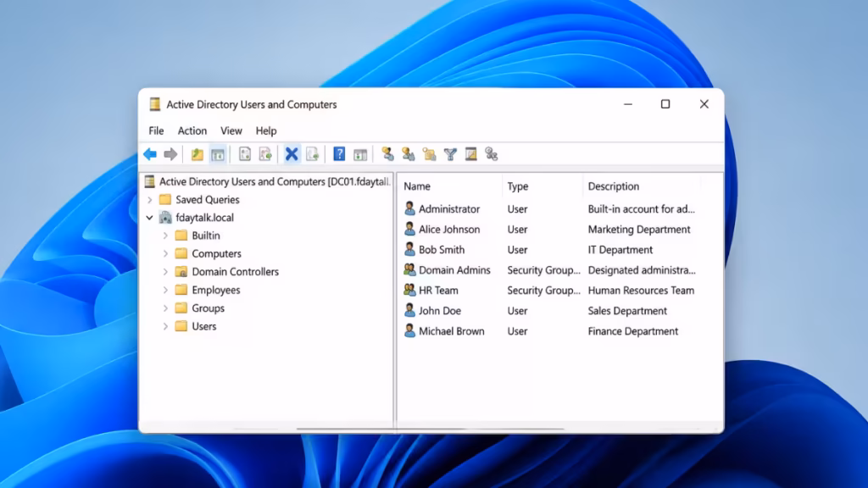
Task: Click the horizontal scrollbar in list pane
Action: (481, 429)
